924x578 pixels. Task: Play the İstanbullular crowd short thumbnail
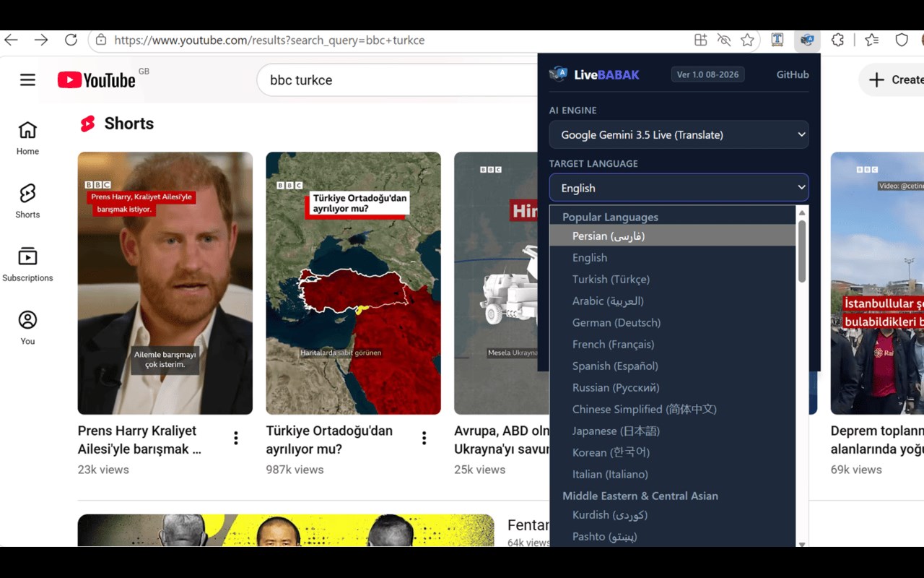click(x=877, y=283)
